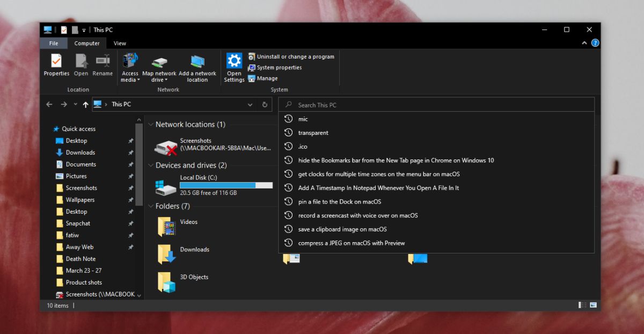Select the Screenshots network drive icon

[x=166, y=147]
